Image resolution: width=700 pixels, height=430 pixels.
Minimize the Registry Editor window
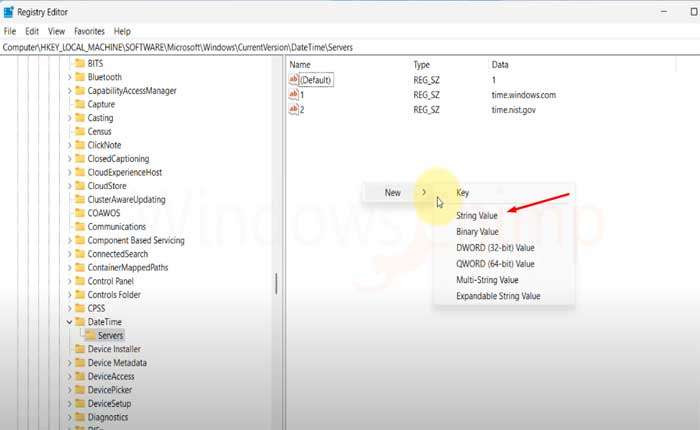664,12
